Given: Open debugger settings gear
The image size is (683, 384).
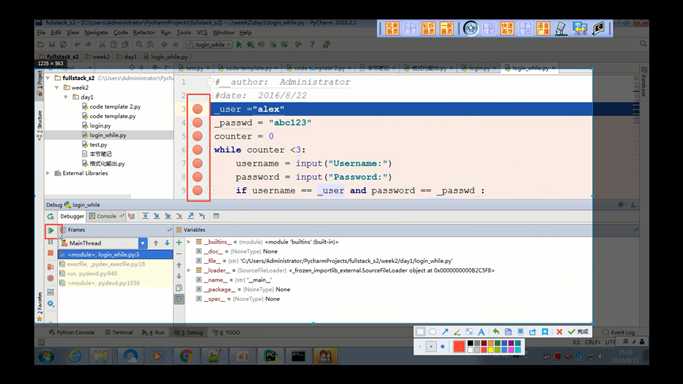Looking at the screenshot, I should (51, 303).
